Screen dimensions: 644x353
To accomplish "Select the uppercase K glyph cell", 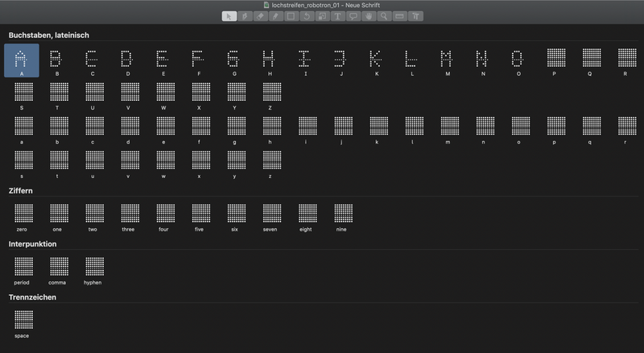I will click(376, 60).
